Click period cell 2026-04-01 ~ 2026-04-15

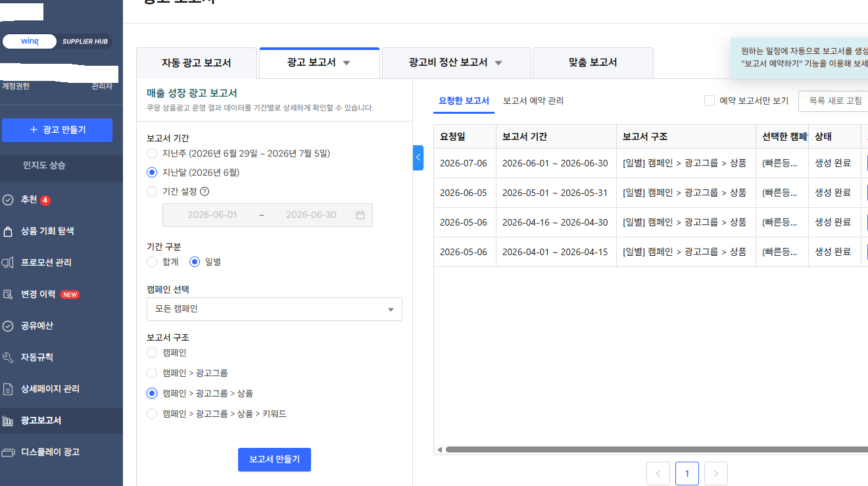click(x=555, y=252)
